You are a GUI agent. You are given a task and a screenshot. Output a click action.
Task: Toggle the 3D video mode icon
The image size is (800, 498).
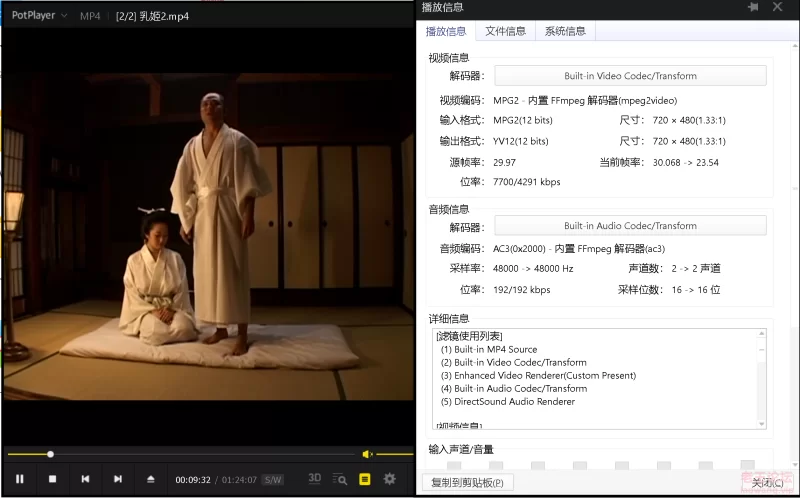click(315, 478)
